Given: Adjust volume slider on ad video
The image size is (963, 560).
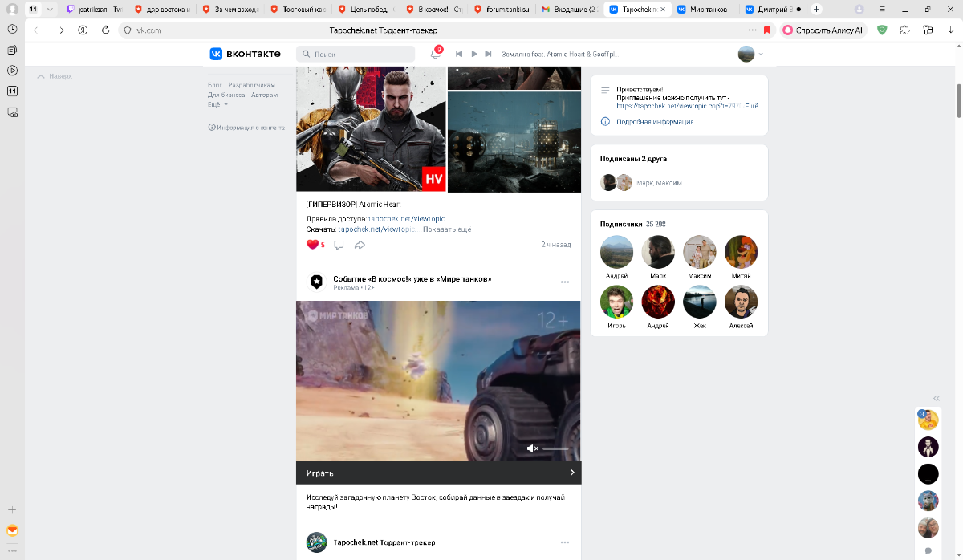Looking at the screenshot, I should pyautogui.click(x=555, y=448).
